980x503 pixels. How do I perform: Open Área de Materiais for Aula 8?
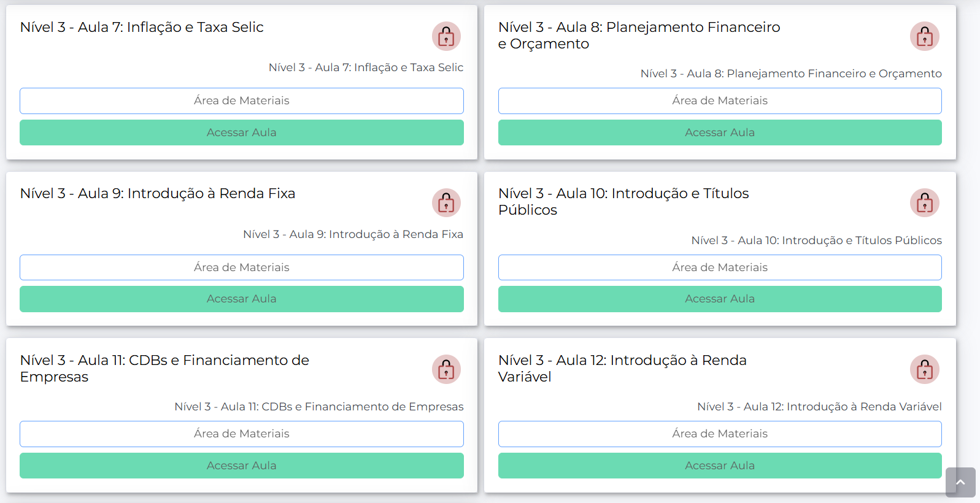tap(719, 101)
